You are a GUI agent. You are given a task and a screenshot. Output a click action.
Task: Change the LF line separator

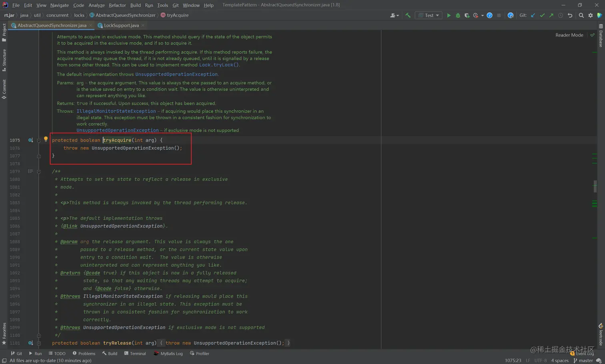[528, 360]
